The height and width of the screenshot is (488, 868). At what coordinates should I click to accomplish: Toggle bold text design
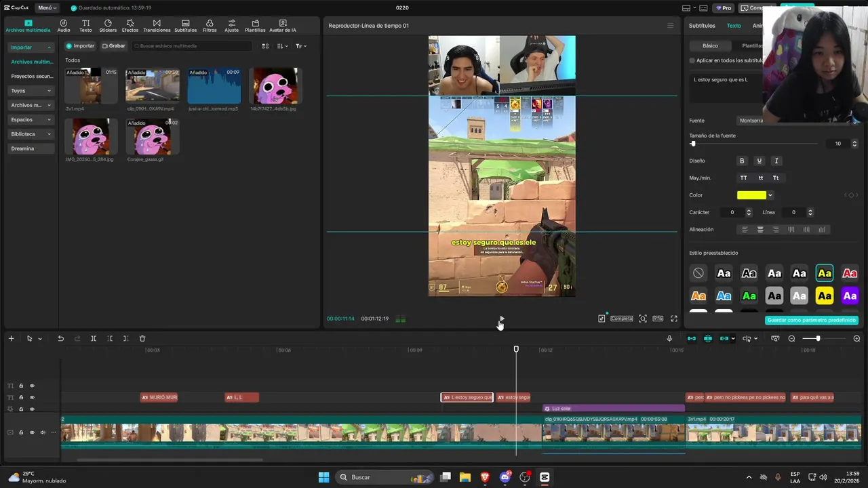click(742, 161)
